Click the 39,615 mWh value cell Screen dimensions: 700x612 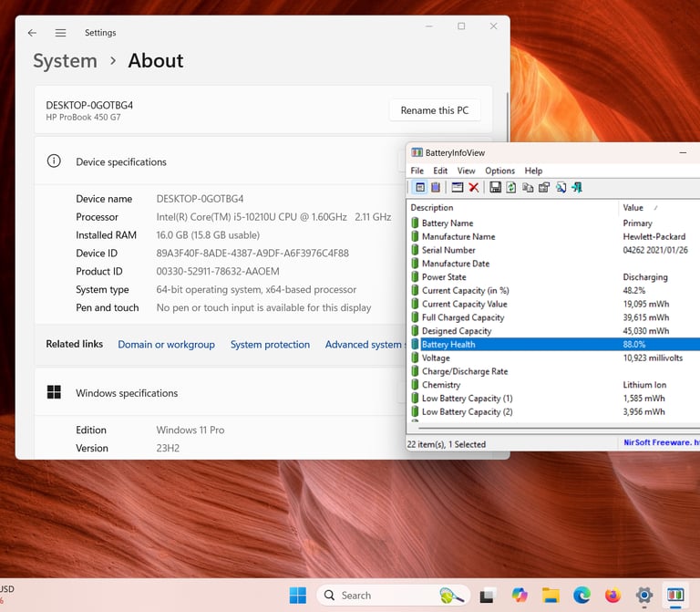(646, 317)
